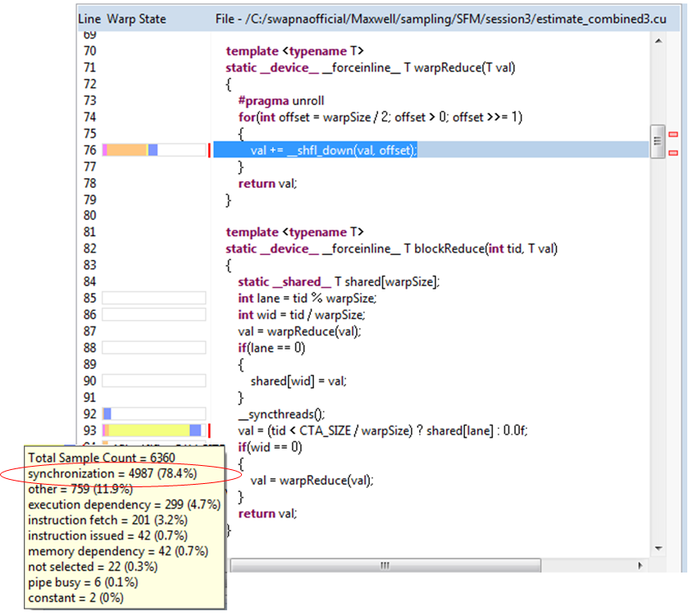Click the Warp State column header

[137, 19]
